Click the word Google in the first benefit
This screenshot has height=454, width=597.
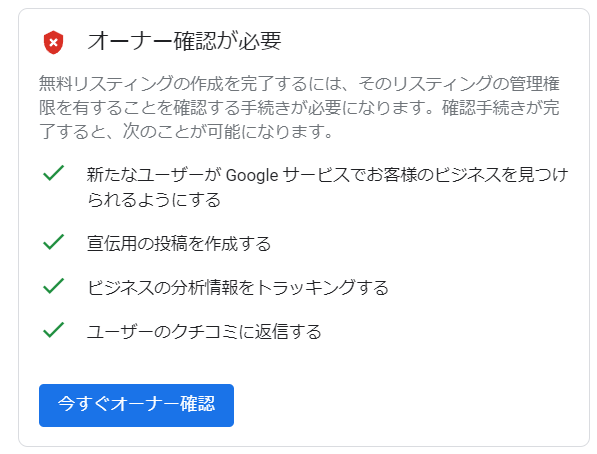pyautogui.click(x=252, y=176)
